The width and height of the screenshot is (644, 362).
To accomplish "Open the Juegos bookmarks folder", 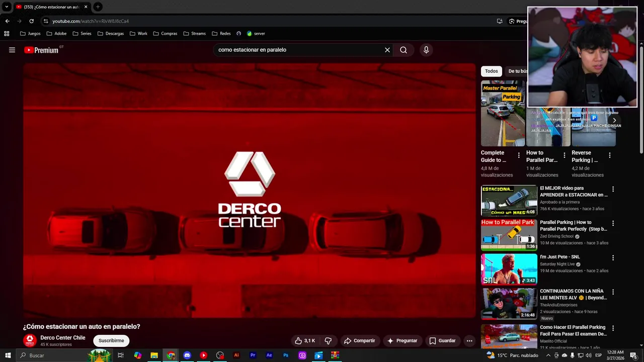I will (x=30, y=34).
